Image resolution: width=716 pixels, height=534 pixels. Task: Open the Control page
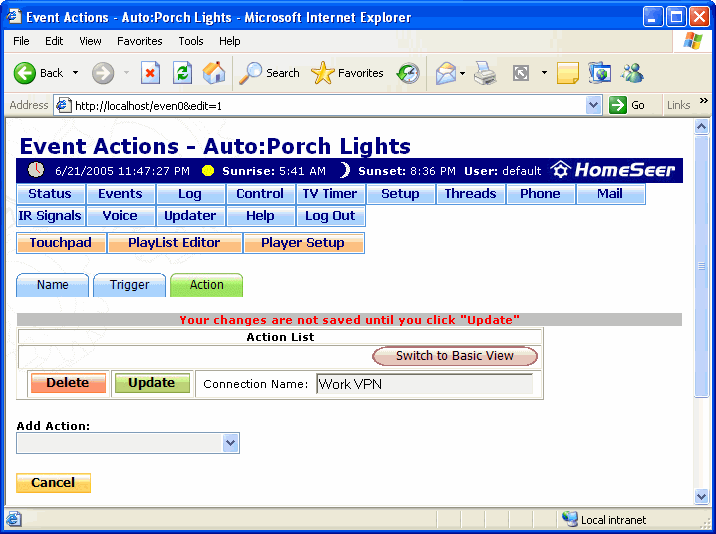point(260,194)
